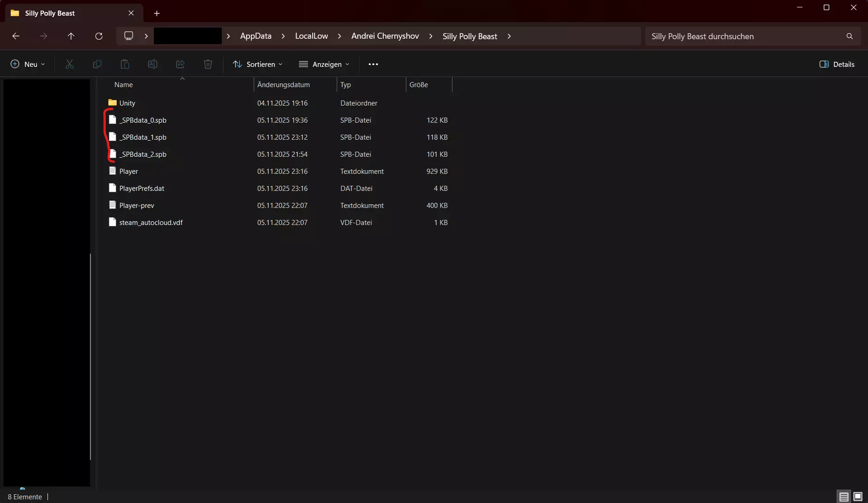The height and width of the screenshot is (503, 868).
Task: Select file _SPBdata_1.spb
Action: (143, 137)
